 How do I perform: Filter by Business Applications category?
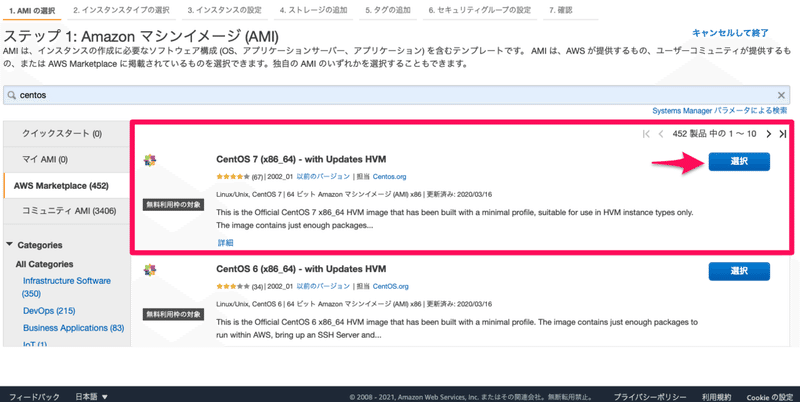pos(73,328)
